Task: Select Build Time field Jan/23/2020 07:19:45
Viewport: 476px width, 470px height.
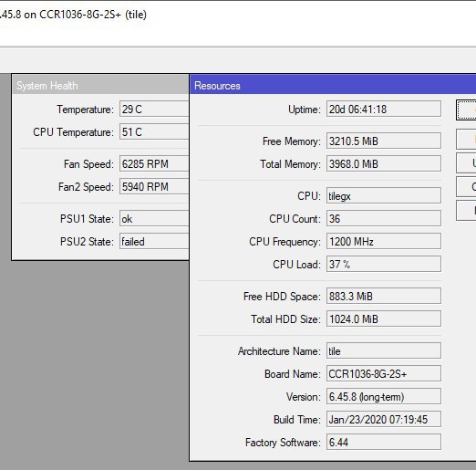Action: [x=384, y=419]
